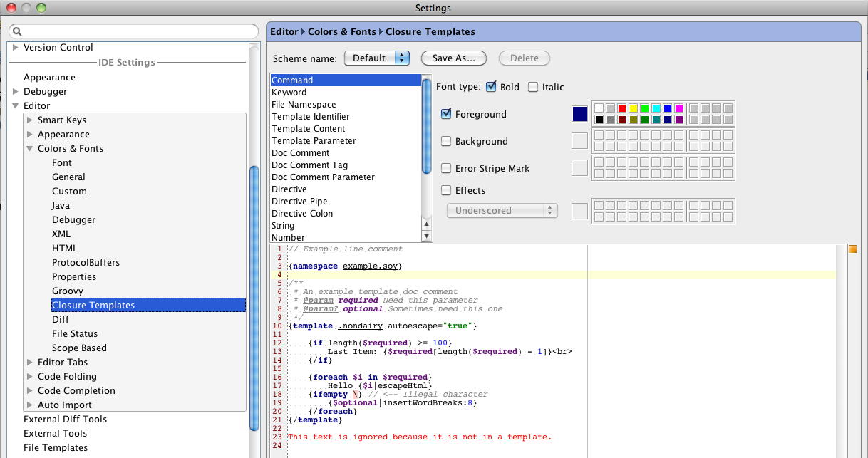Turn on the Effects checkbox
Screen dimensions: 868x458
click(446, 190)
